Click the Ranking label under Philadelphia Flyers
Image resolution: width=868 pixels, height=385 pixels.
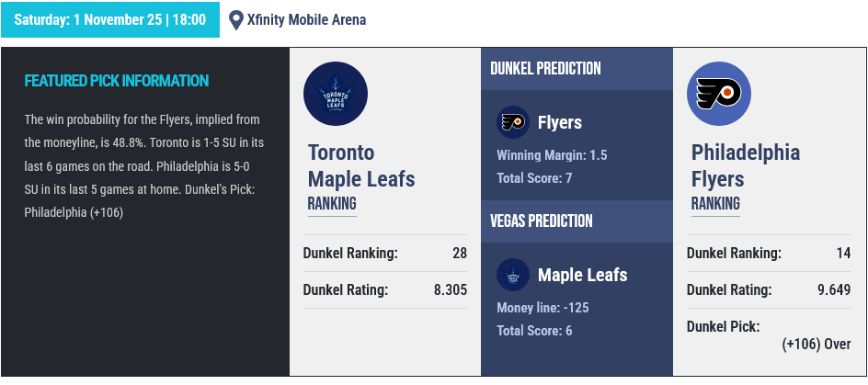tap(715, 203)
